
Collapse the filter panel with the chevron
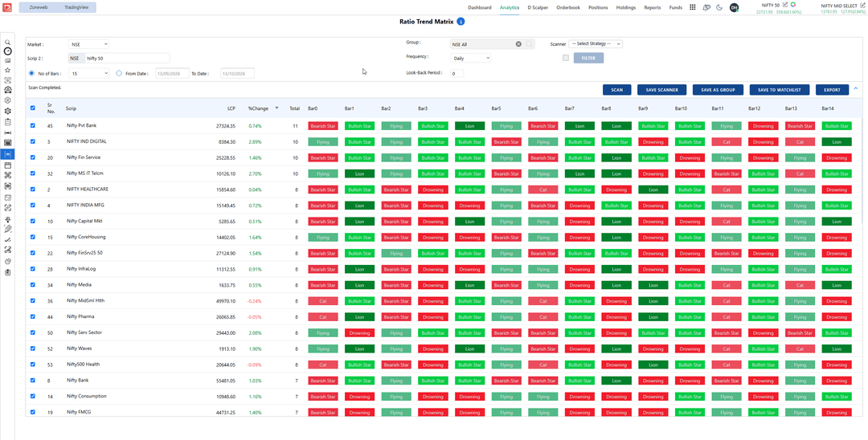pyautogui.click(x=856, y=88)
